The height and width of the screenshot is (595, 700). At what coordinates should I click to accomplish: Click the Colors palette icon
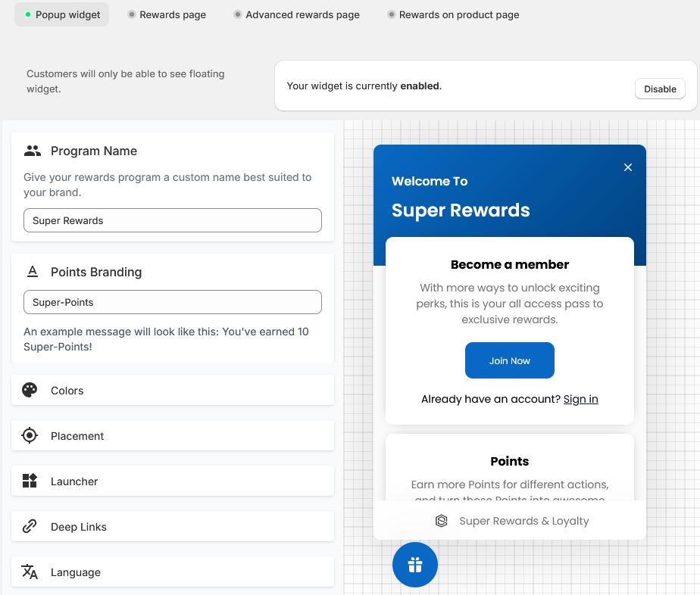click(x=30, y=391)
